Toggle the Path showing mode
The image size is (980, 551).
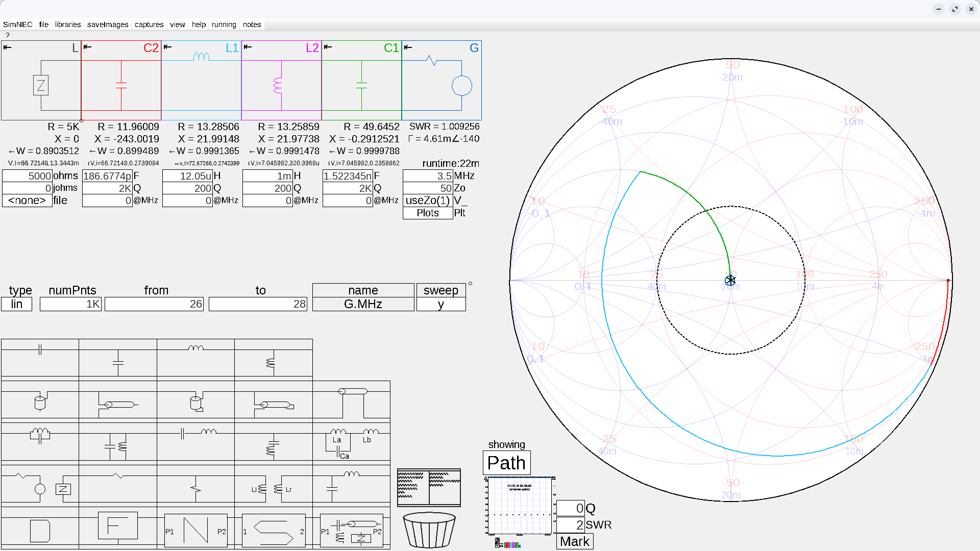pos(506,463)
